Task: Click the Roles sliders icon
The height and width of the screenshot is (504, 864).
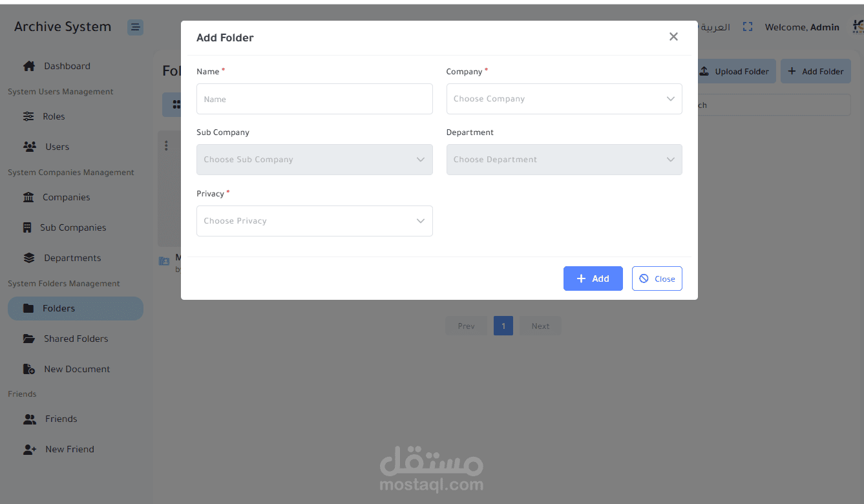Action: coord(28,116)
